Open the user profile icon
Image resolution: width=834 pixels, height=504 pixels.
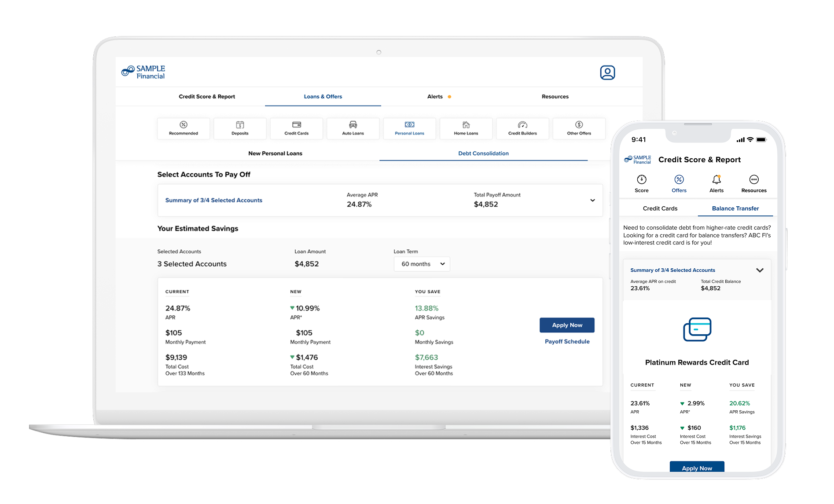pyautogui.click(x=607, y=73)
